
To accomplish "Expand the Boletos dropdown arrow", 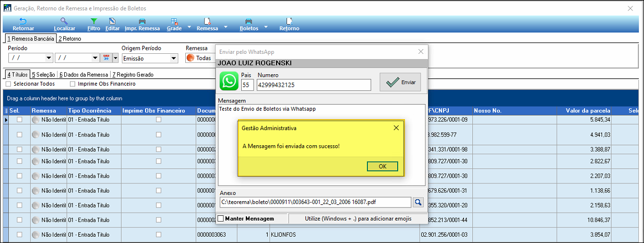I will click(266, 26).
